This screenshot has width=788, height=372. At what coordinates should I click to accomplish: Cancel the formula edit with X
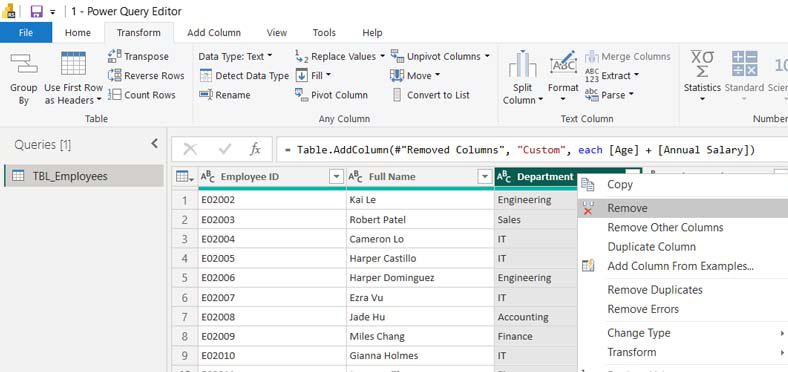pyautogui.click(x=190, y=149)
